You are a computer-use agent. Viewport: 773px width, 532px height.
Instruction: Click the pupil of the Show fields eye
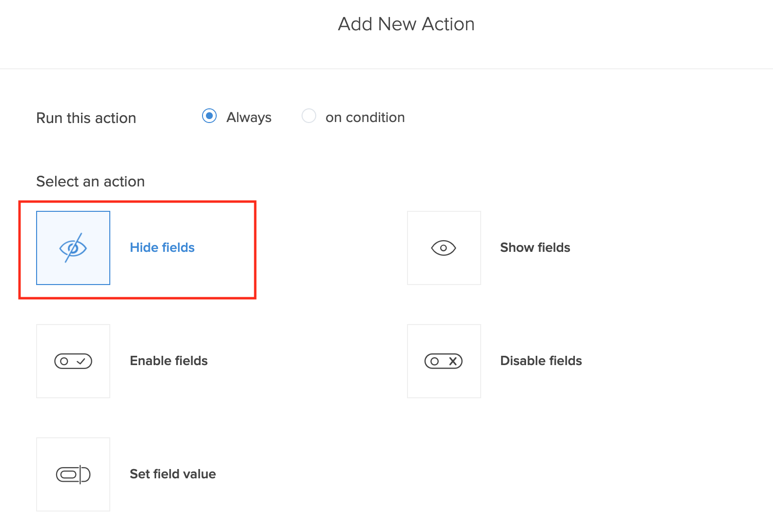click(444, 248)
